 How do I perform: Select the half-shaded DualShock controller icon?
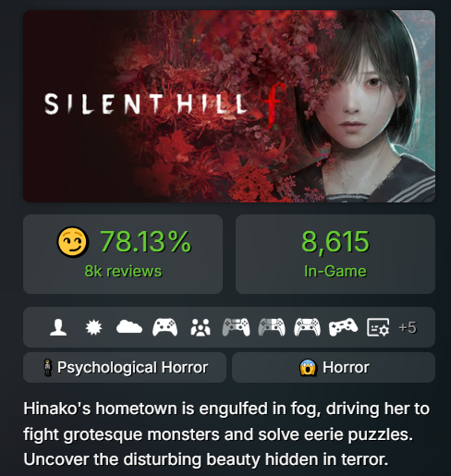click(237, 327)
